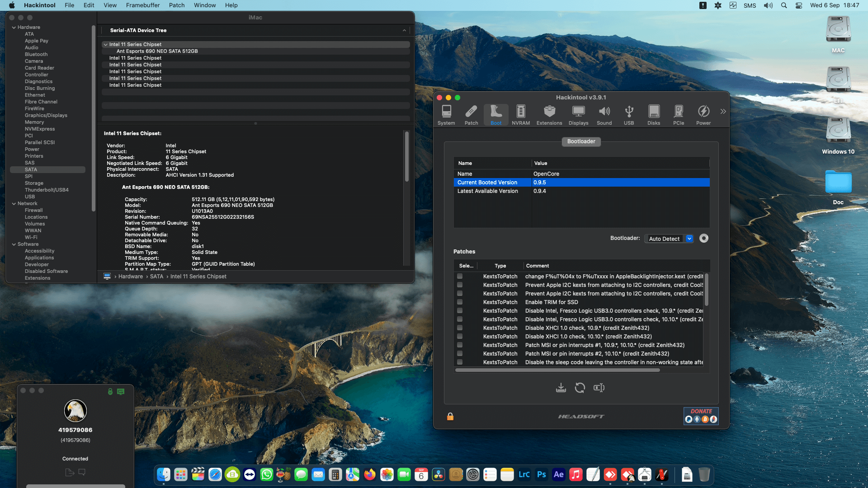The image size is (868, 488).
Task: Refresh the patches list
Action: [580, 387]
